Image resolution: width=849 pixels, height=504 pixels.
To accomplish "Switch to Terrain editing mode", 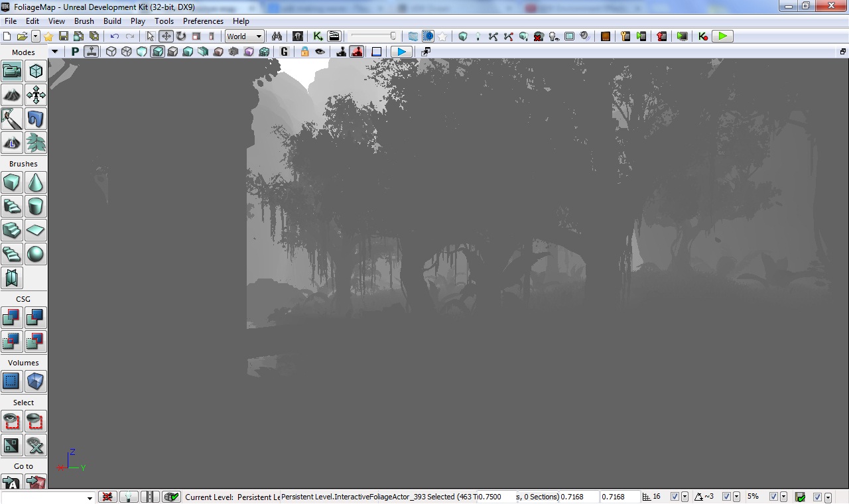I will point(12,95).
